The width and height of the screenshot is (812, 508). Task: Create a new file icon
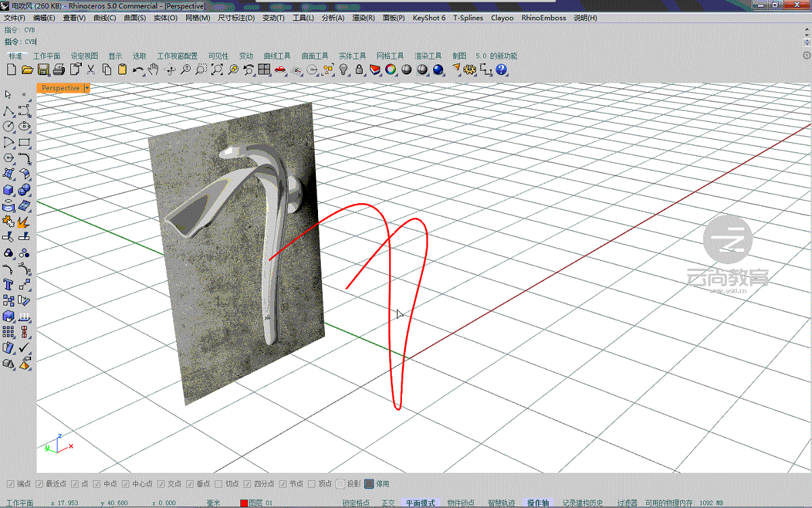point(11,69)
